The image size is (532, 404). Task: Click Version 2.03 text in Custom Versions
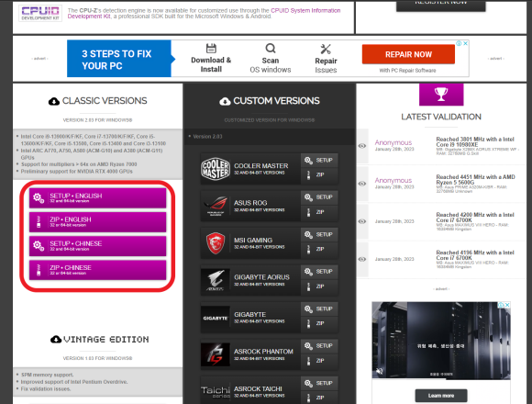207,137
